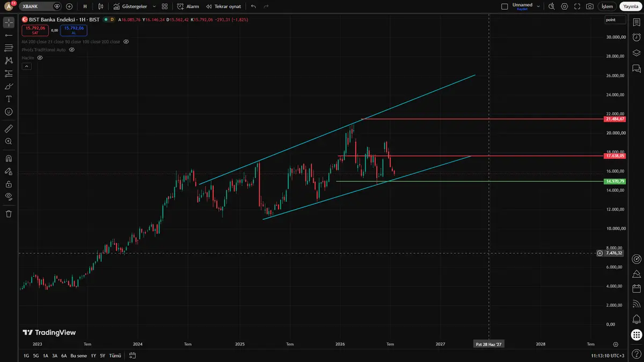Image resolution: width=644 pixels, height=362 pixels.
Task: Toggle visibility of the Hacim indicator
Action: tap(40, 57)
